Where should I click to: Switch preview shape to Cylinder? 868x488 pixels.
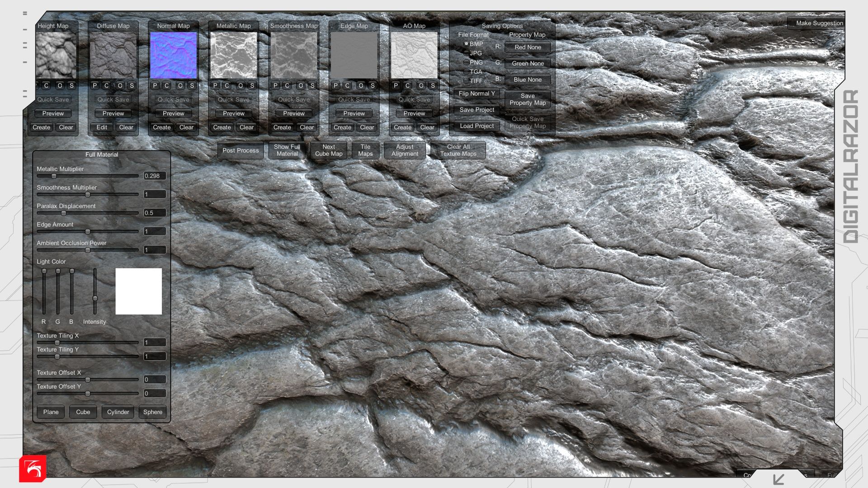[118, 412]
